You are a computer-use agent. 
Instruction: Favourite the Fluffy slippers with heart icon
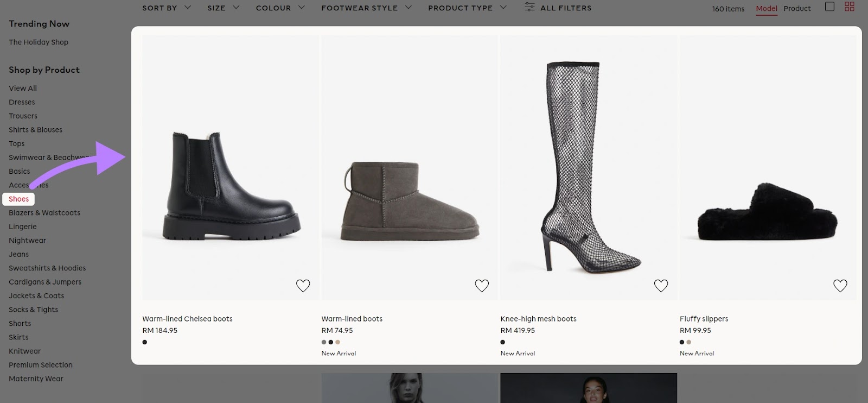840,285
